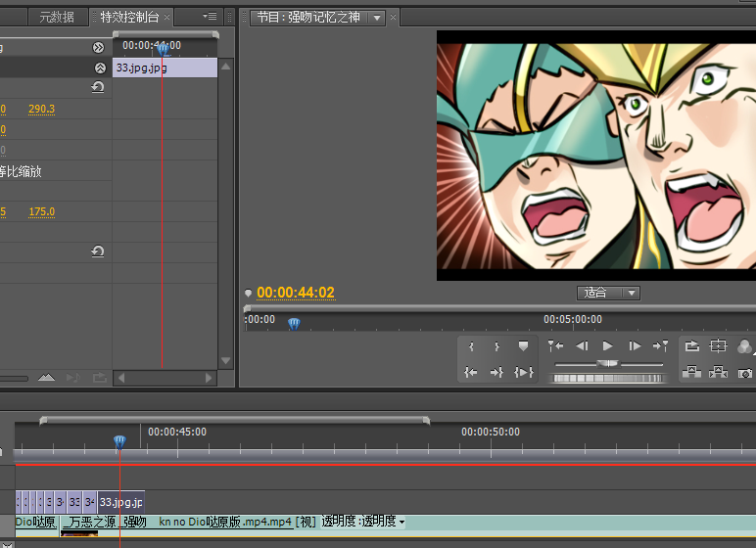Reset the motion effect parameters
This screenshot has width=756, height=548.
(x=98, y=87)
